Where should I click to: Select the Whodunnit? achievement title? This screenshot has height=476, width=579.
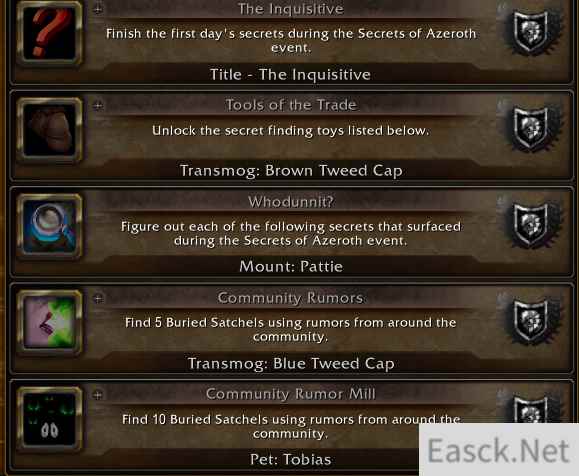click(291, 202)
